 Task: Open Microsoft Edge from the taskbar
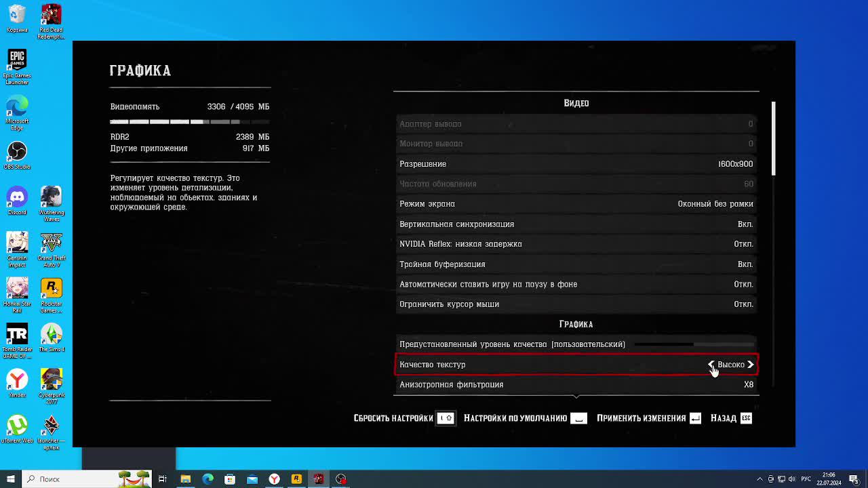[x=208, y=479]
